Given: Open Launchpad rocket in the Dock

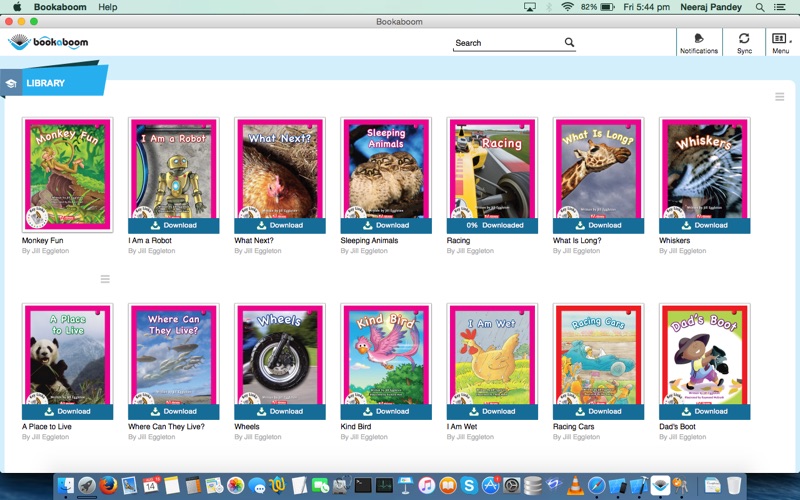Looking at the screenshot, I should [x=87, y=485].
